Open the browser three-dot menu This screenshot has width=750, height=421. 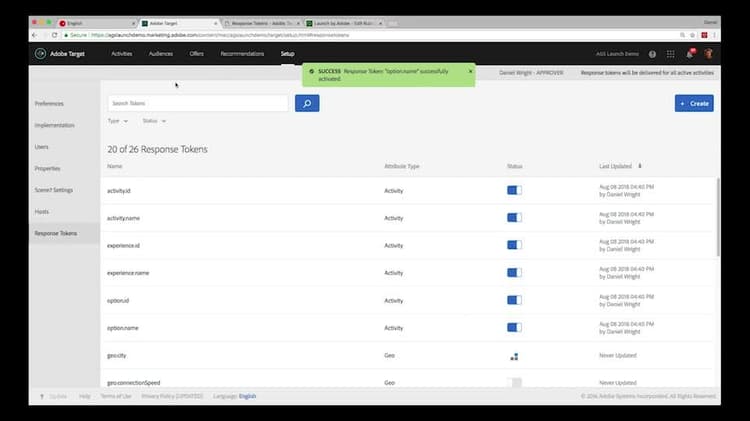tap(714, 35)
